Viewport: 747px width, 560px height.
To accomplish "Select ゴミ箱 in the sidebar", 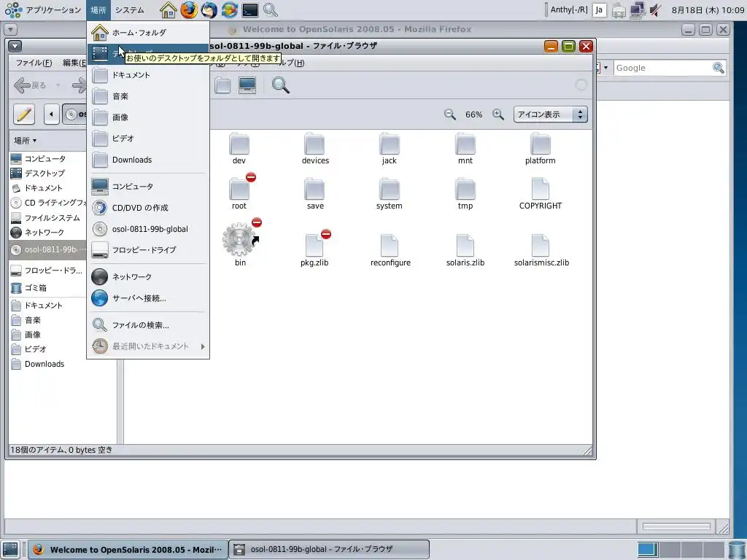I will [36, 287].
